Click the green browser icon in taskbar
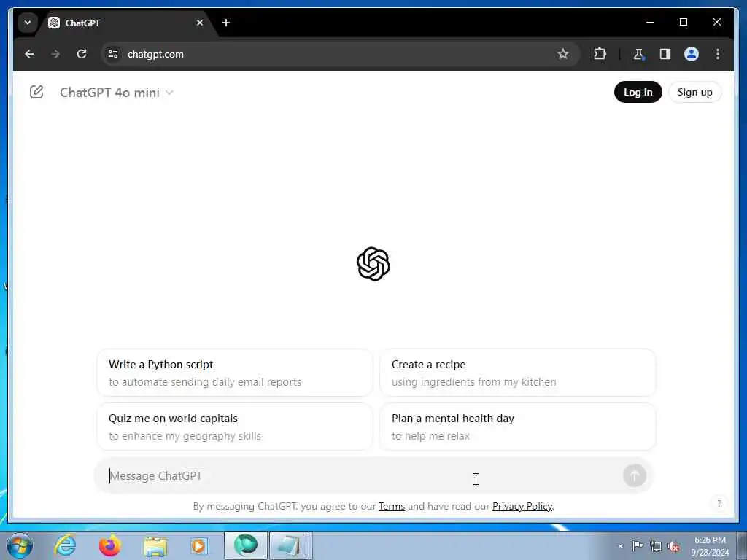 point(246,545)
